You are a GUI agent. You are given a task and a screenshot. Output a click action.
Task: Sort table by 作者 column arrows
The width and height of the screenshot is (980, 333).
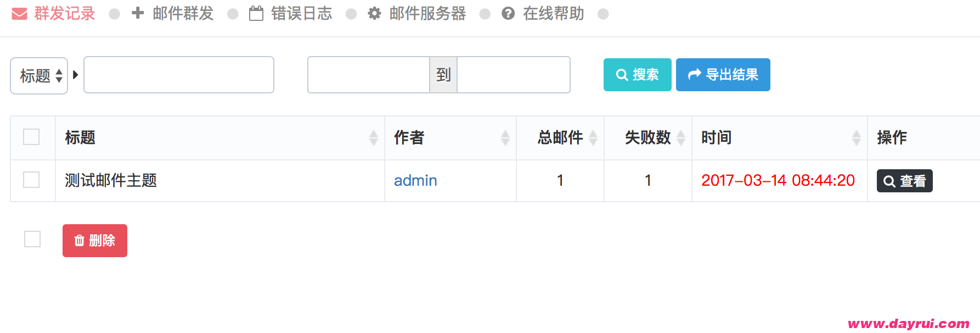click(x=505, y=138)
